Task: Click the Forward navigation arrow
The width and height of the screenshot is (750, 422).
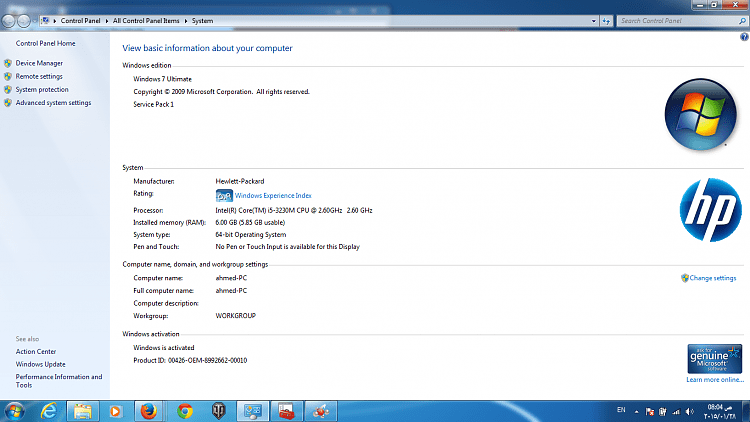Action: [x=23, y=21]
